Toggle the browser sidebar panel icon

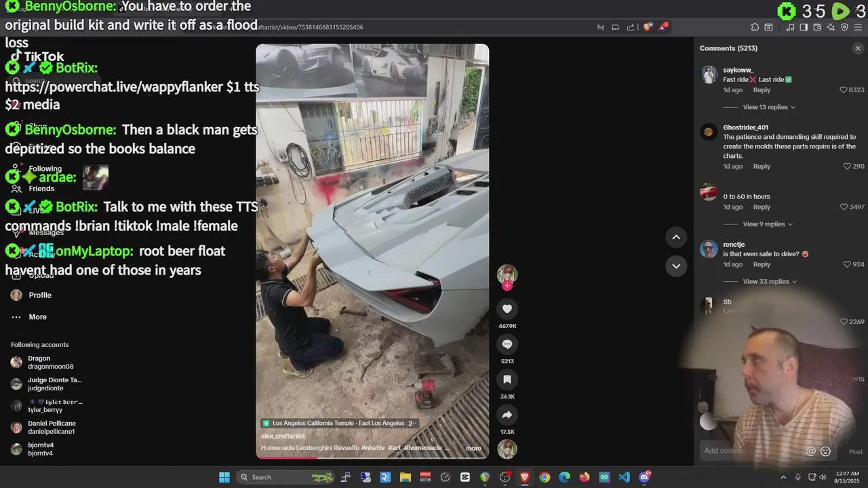point(804,27)
